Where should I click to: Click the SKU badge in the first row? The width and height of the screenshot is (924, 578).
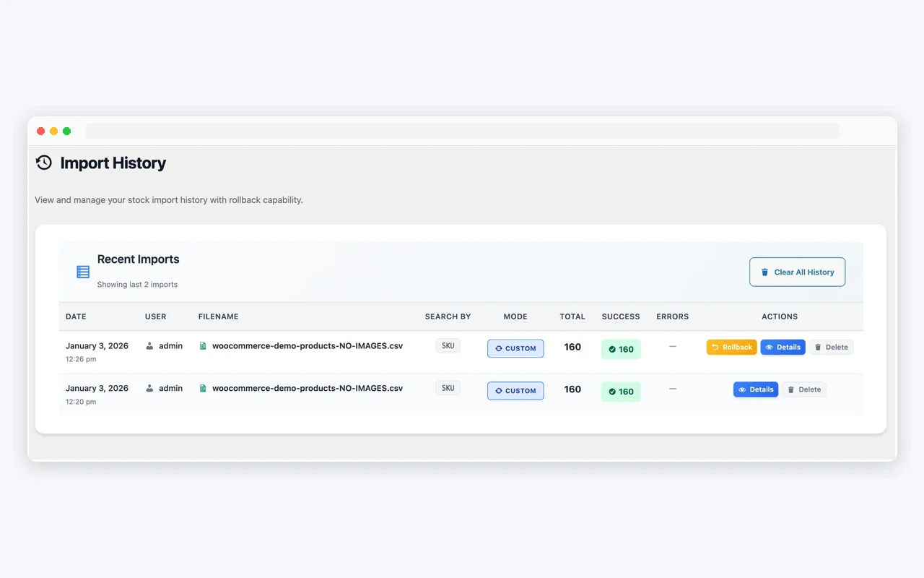(448, 345)
